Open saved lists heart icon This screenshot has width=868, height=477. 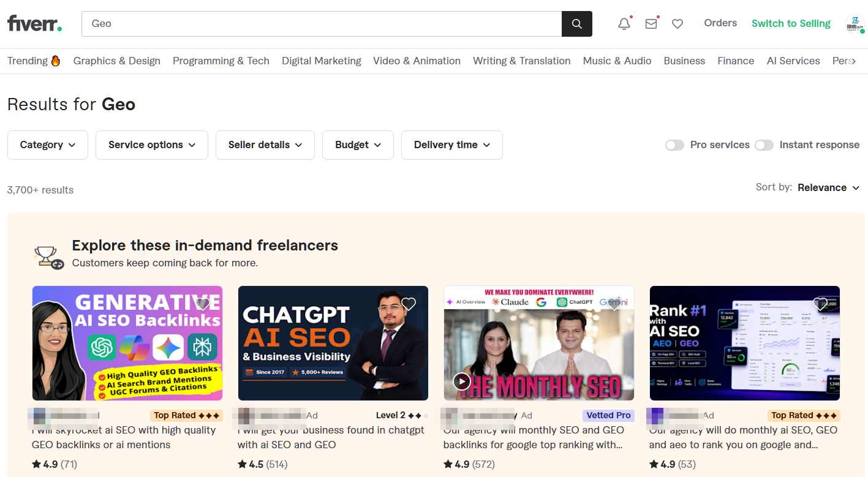point(677,24)
